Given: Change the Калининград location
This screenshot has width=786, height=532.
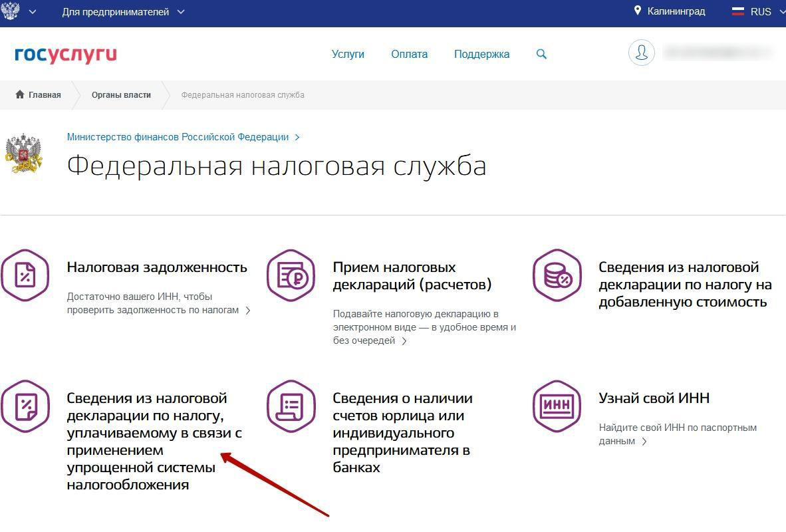Looking at the screenshot, I should (670, 11).
